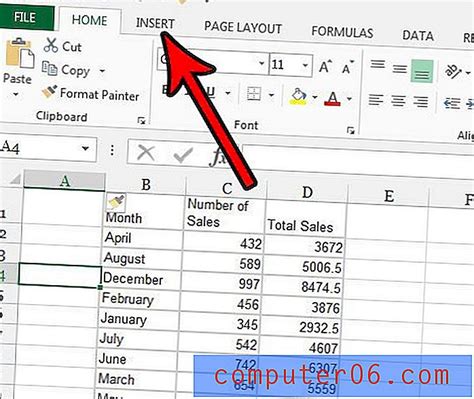Viewport: 474px width, 399px height.
Task: Select the cell containing 997
Action: (x=221, y=283)
